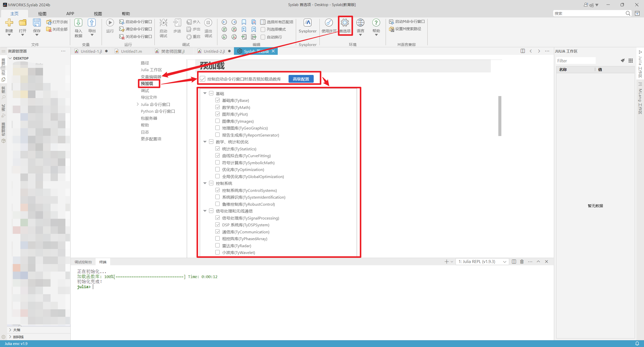
Task: Open the 包服务器 settings category
Action: [149, 118]
